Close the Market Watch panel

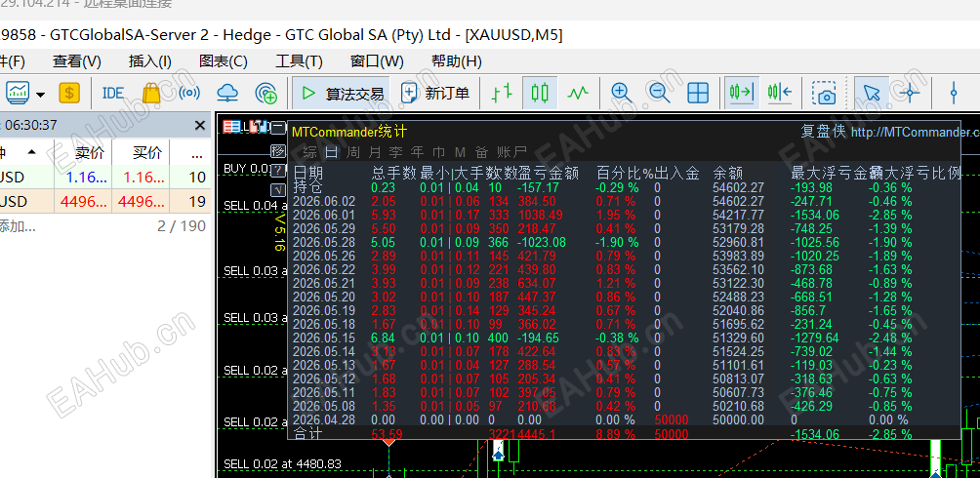[199, 126]
